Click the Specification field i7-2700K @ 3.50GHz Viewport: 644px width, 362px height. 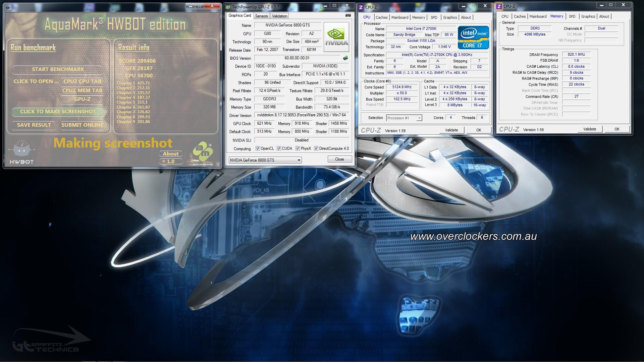(x=437, y=55)
